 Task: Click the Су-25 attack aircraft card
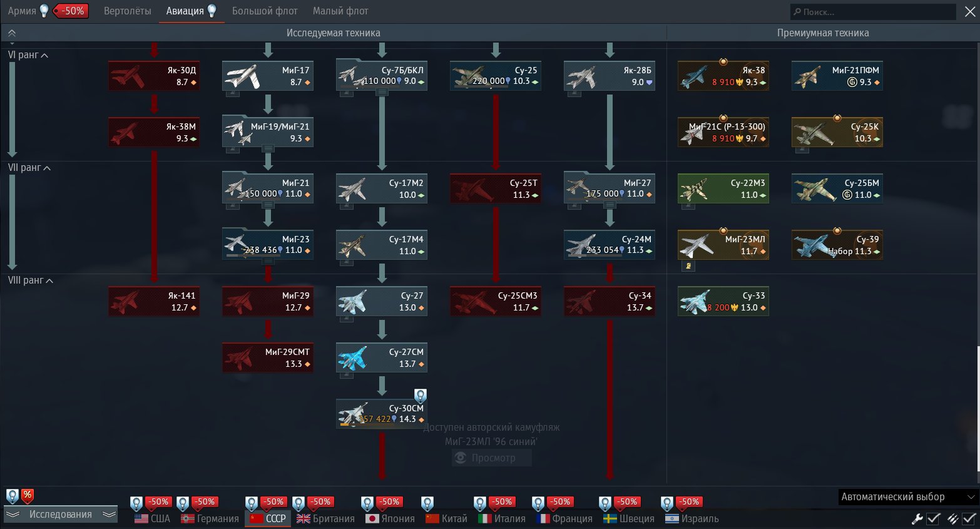pyautogui.click(x=495, y=76)
